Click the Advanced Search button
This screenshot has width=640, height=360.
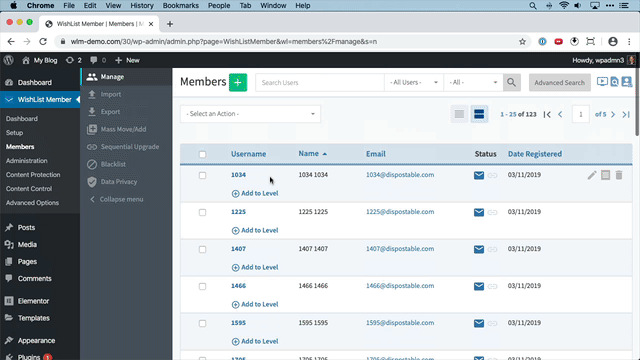click(560, 82)
